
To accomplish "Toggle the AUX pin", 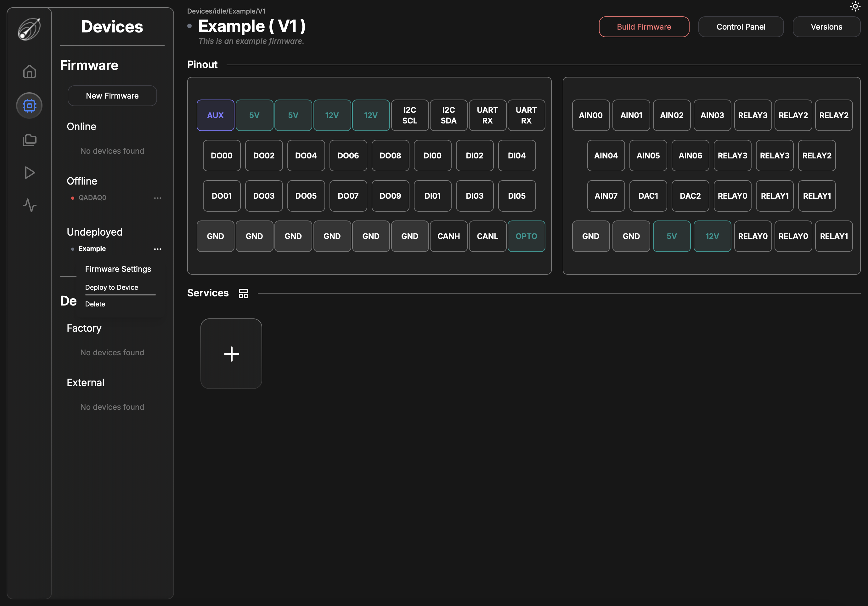I will 215,115.
